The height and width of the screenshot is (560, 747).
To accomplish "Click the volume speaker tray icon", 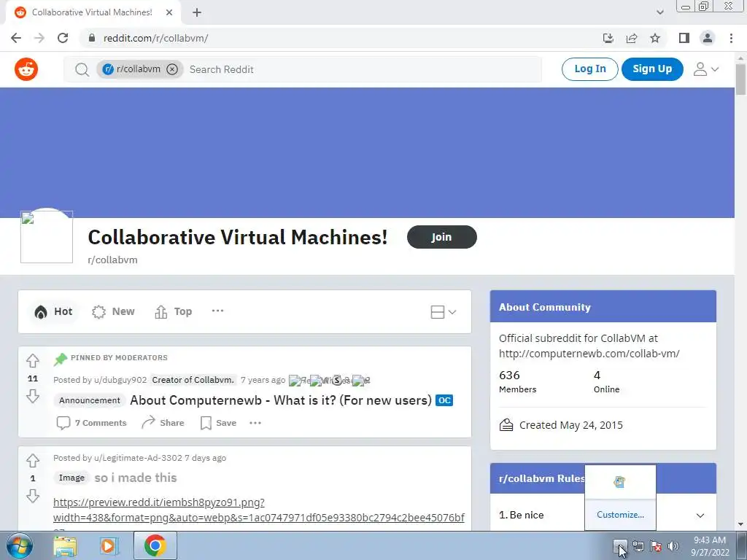I will click(673, 547).
